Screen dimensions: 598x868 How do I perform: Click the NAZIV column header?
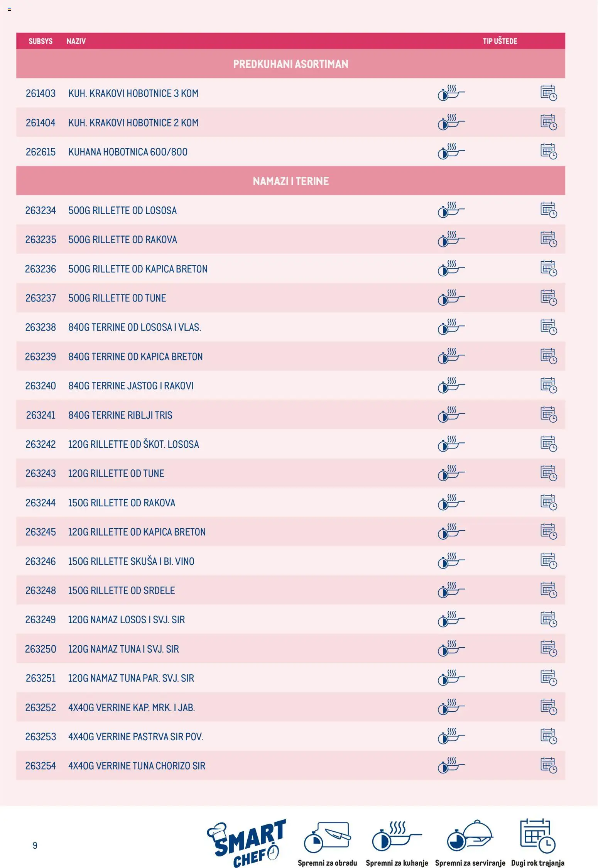(x=76, y=41)
